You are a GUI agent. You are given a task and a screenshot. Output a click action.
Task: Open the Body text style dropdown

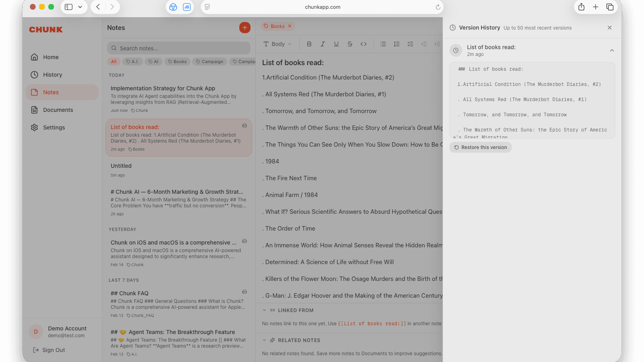pyautogui.click(x=278, y=44)
